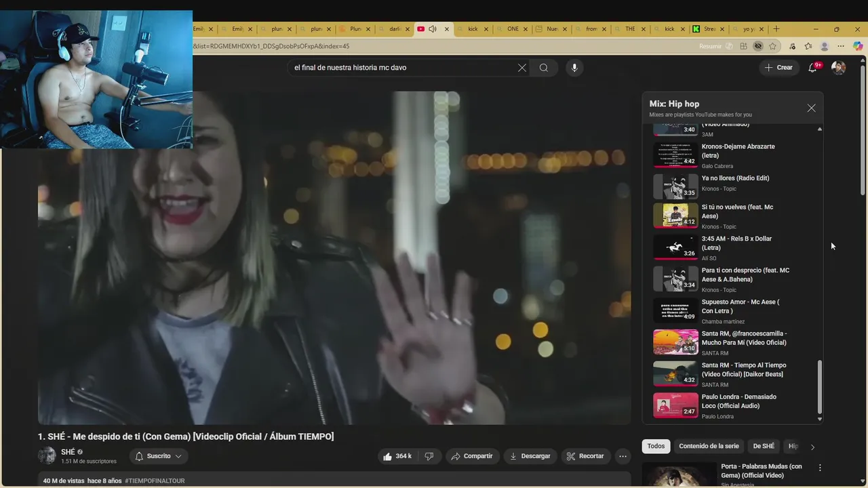This screenshot has height=488, width=868.
Task: Open the YouTube notifications bell
Action: click(x=812, y=67)
